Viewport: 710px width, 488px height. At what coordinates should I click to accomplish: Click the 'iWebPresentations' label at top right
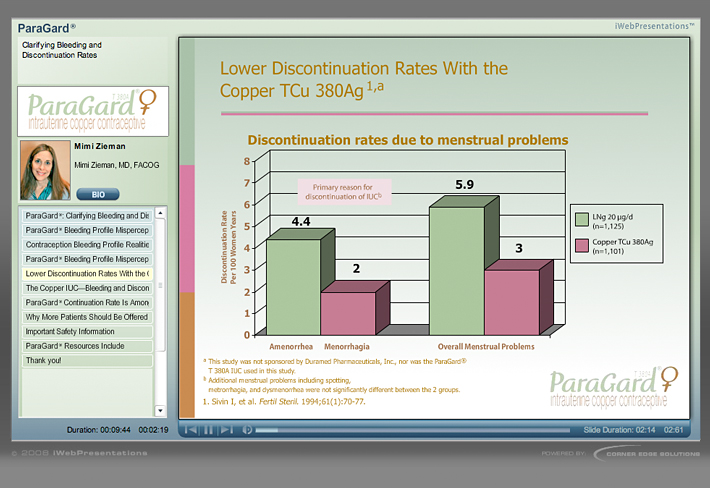point(654,26)
